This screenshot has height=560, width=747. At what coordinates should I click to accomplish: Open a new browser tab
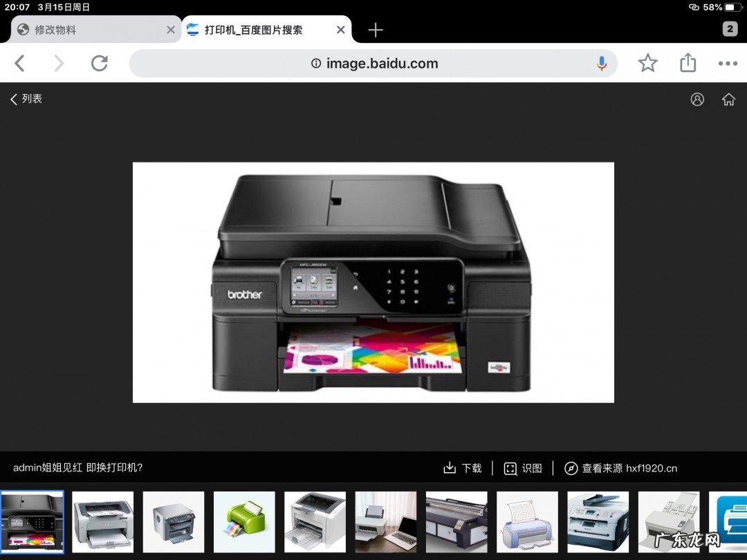point(376,30)
